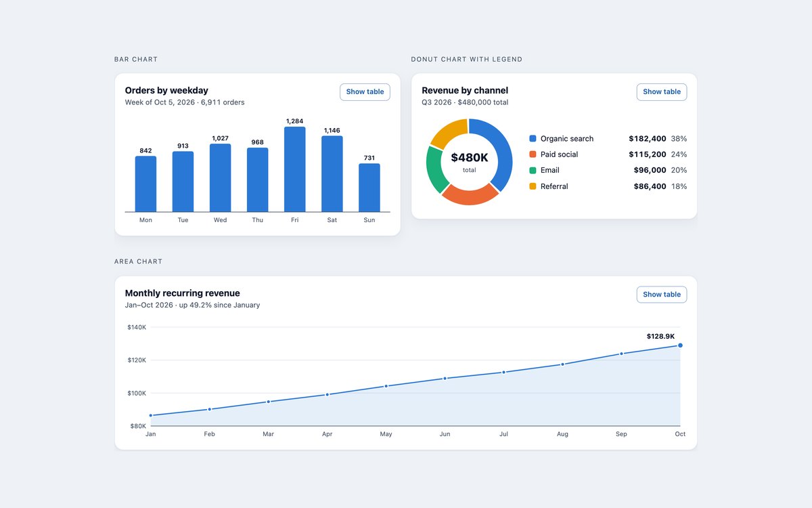The width and height of the screenshot is (812, 508).
Task: Click the $128.9K data label
Action: click(660, 337)
